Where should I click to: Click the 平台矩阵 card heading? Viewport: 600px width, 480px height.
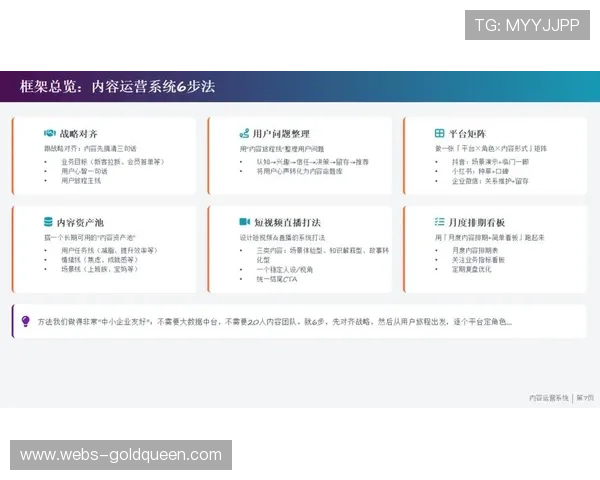click(x=467, y=134)
